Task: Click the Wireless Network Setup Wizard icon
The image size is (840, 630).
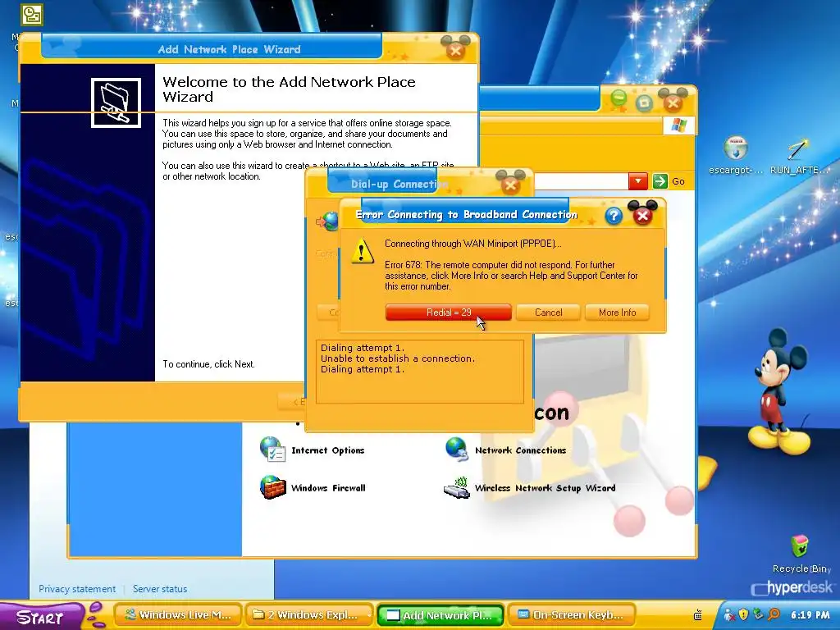Action: (x=457, y=487)
